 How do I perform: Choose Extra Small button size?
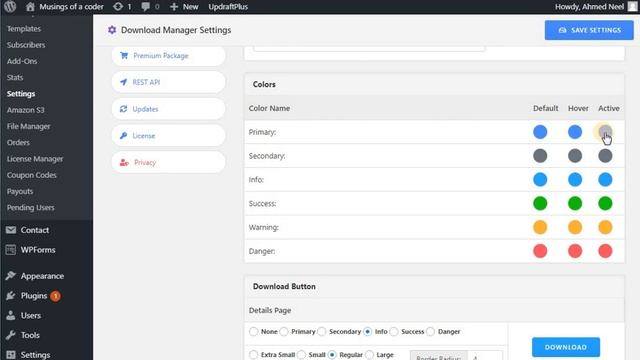pos(253,355)
